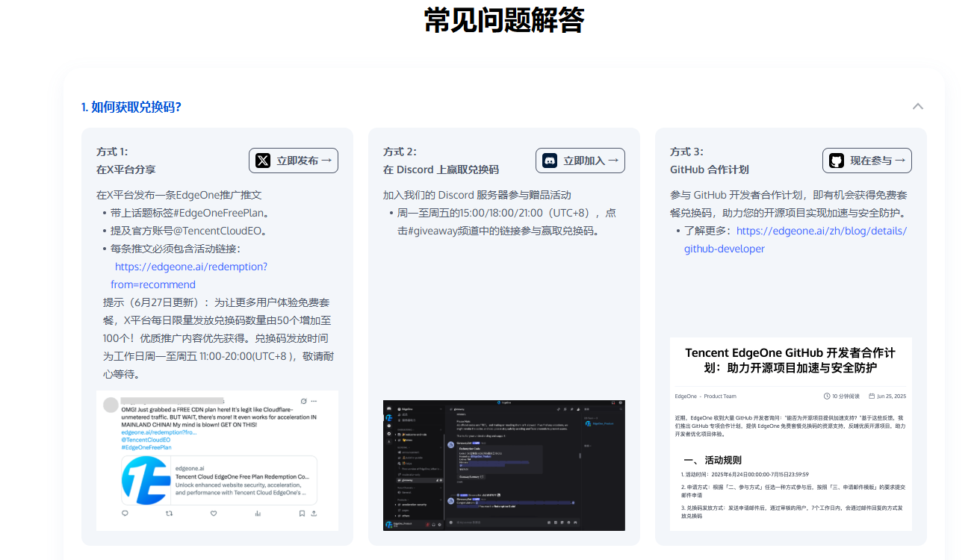Click the line 每条推文必须包含活动链接
Screen dimensions: 980x560
click(176, 249)
